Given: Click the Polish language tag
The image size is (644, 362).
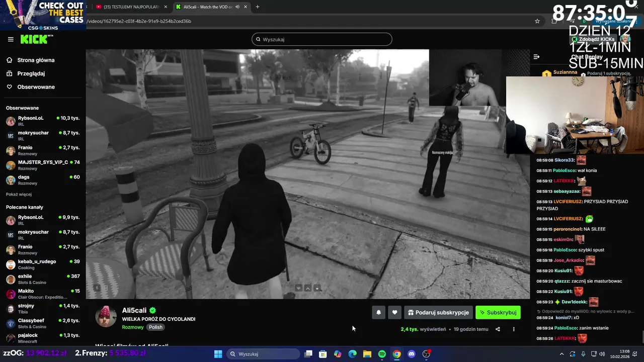Looking at the screenshot, I should (155, 327).
